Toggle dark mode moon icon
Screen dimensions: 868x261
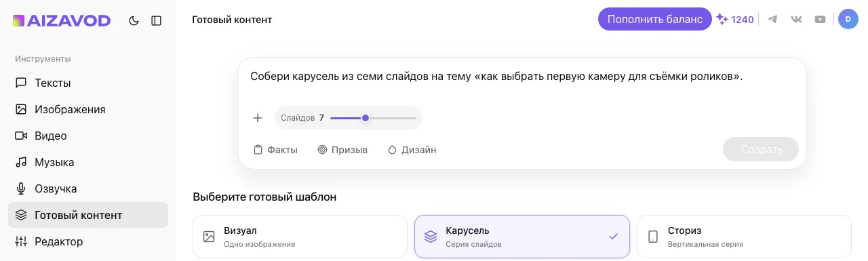pyautogui.click(x=134, y=20)
